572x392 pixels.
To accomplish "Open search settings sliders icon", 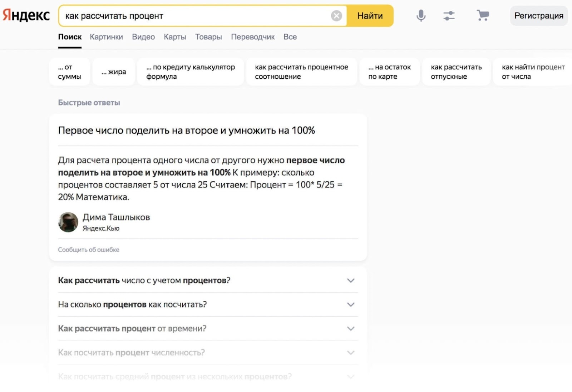I will (x=449, y=16).
